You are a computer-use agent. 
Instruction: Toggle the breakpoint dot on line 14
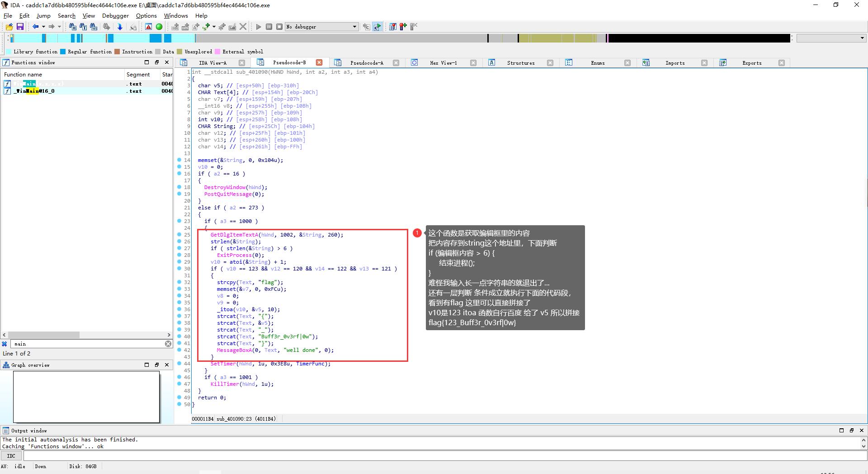[x=179, y=160]
